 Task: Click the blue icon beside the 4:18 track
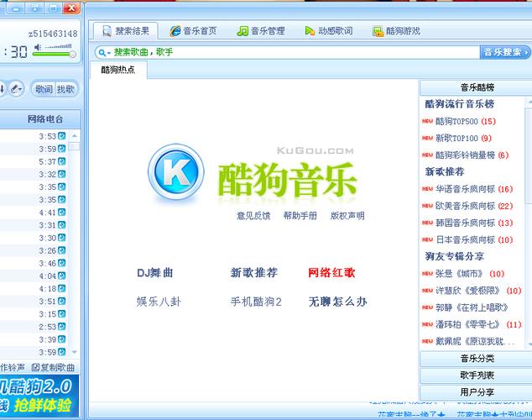coord(62,289)
